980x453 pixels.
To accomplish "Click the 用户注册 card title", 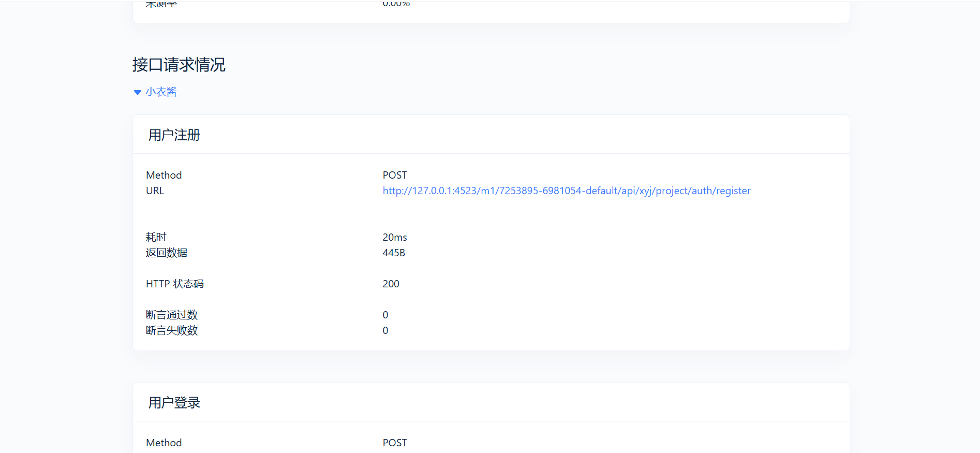I will pyautogui.click(x=174, y=135).
